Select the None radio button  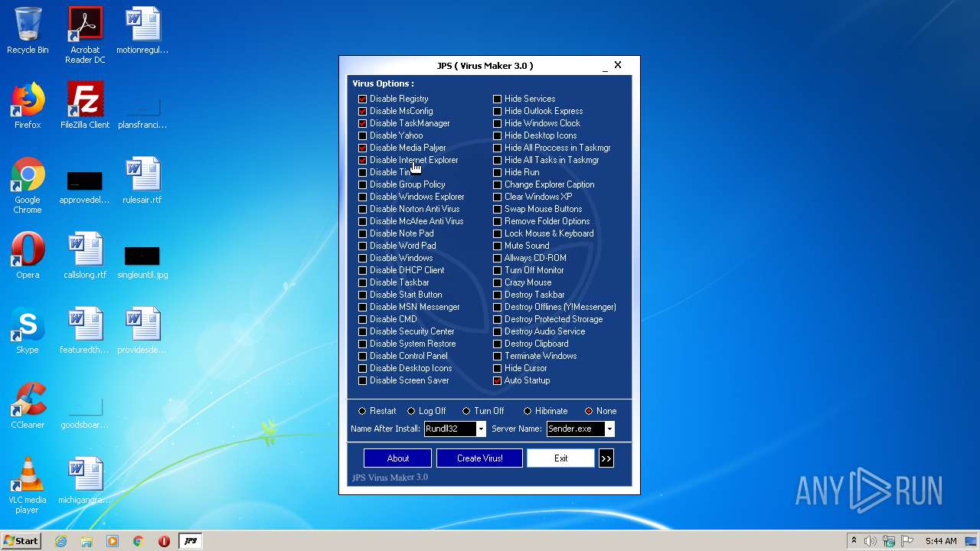click(x=589, y=411)
